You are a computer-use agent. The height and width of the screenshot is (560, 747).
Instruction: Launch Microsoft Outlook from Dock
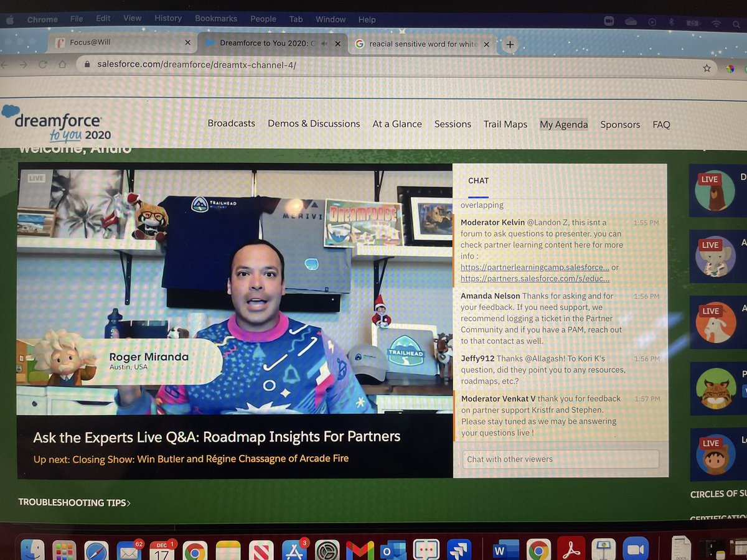394,551
